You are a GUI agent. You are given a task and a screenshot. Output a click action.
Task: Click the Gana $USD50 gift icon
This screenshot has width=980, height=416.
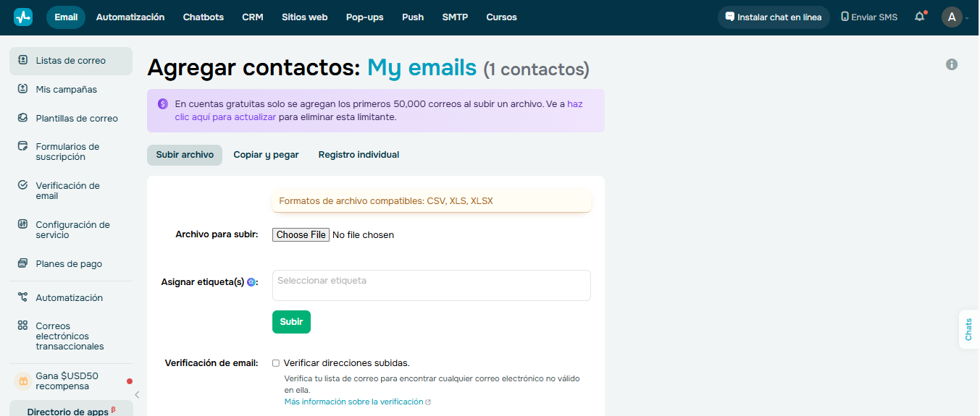point(23,381)
